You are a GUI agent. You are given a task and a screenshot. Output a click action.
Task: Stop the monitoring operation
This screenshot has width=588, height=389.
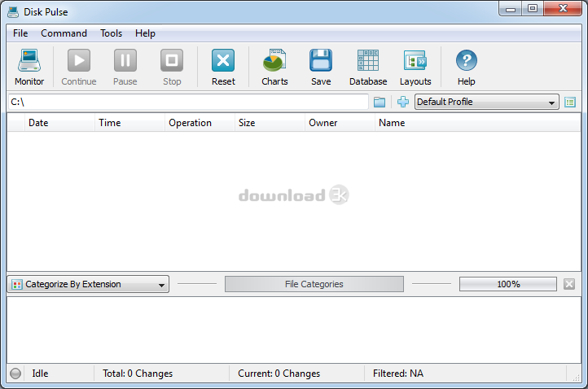pyautogui.click(x=172, y=67)
